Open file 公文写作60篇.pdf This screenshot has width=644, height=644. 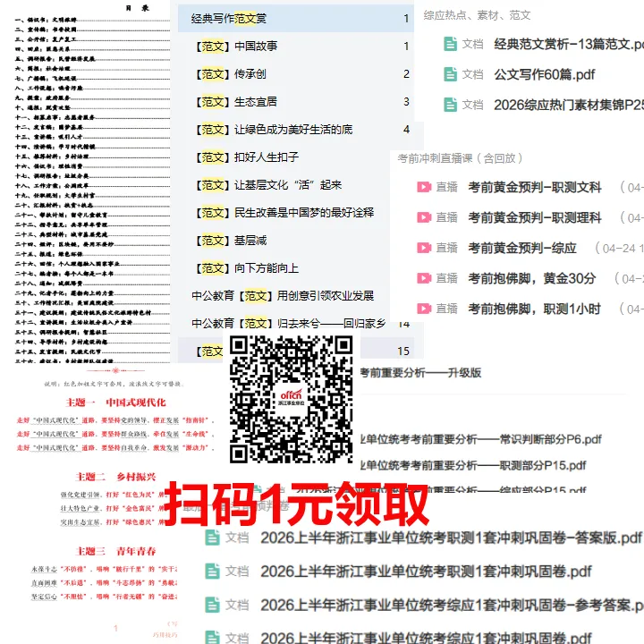545,74
